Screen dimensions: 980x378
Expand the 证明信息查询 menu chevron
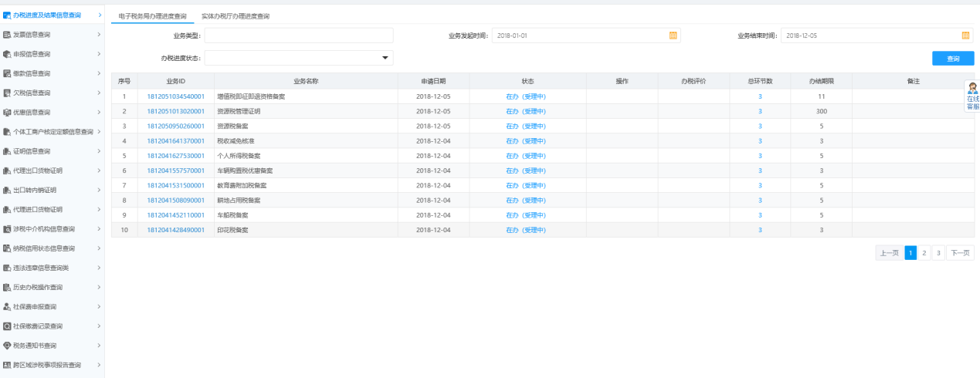99,151
